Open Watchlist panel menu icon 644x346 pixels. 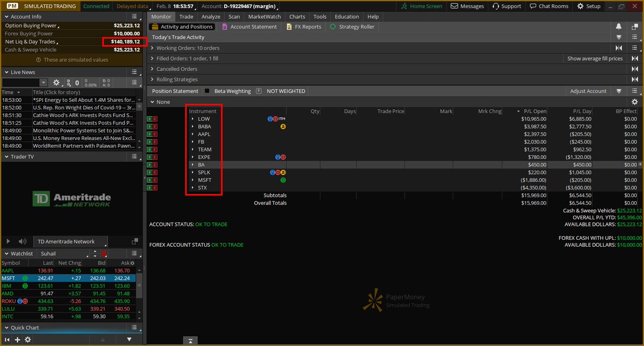(135, 253)
